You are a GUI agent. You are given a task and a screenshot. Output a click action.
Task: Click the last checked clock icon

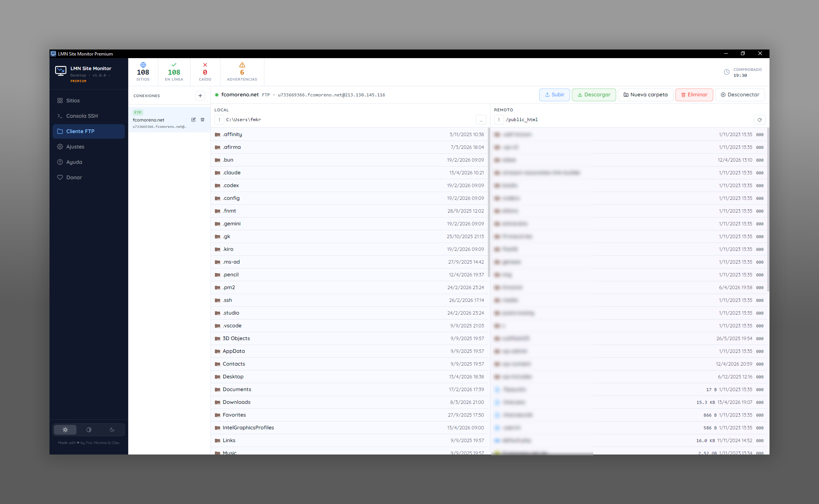(x=726, y=72)
